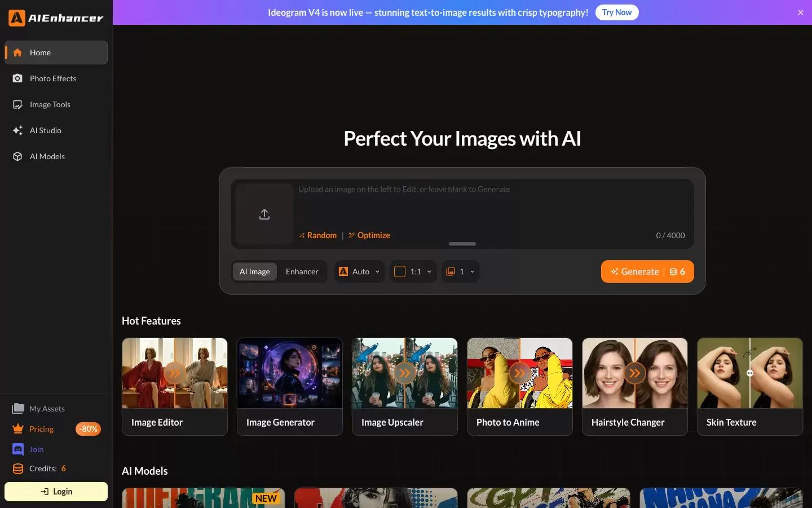Viewport: 812px width, 508px height.
Task: Open AI Studio sparkle icon
Action: (x=17, y=130)
